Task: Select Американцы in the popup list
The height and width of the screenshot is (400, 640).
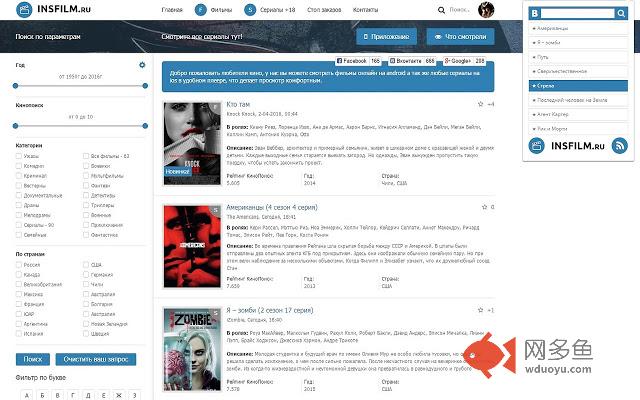Action: click(x=578, y=29)
